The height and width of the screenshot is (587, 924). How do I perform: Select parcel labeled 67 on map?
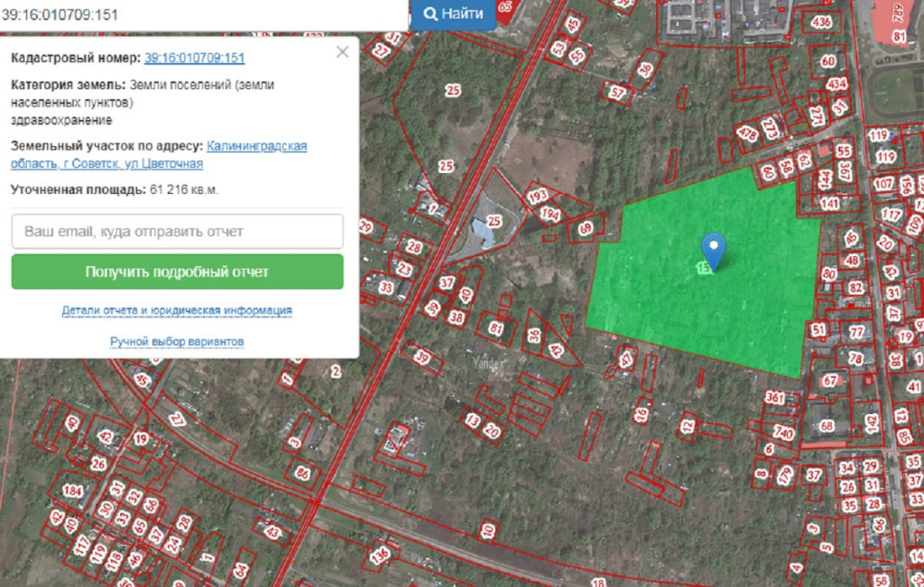tap(830, 381)
